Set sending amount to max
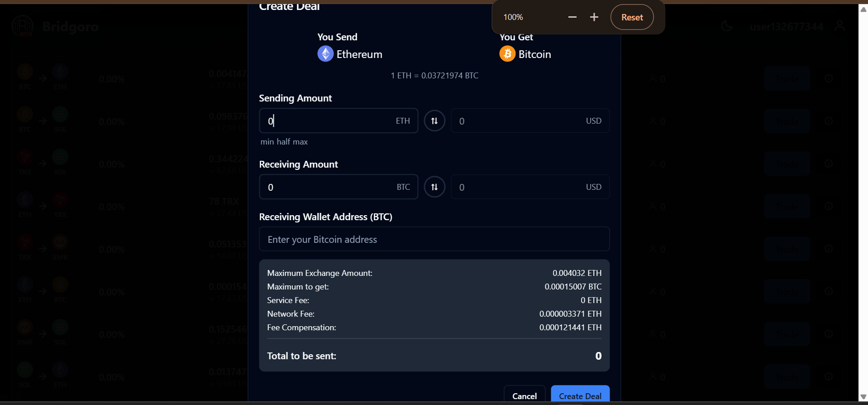The height and width of the screenshot is (405, 868). click(300, 142)
